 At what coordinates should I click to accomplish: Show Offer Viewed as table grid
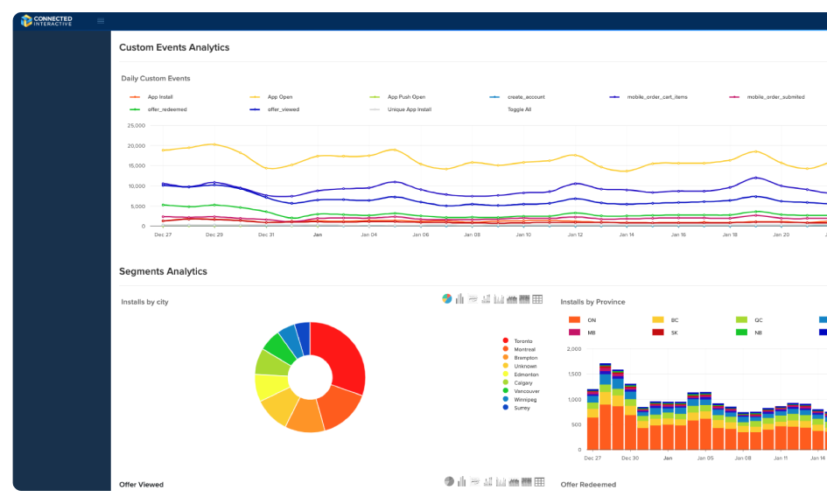point(539,481)
